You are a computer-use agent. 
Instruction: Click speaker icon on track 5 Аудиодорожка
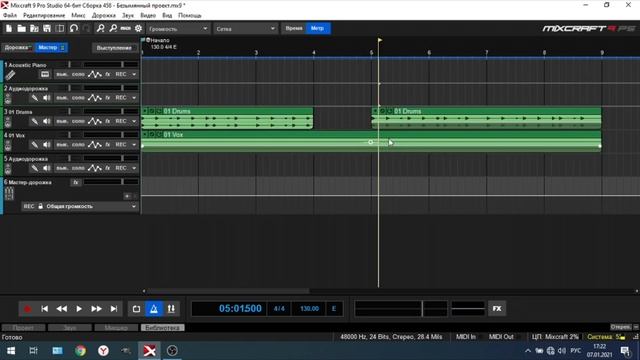point(47,168)
